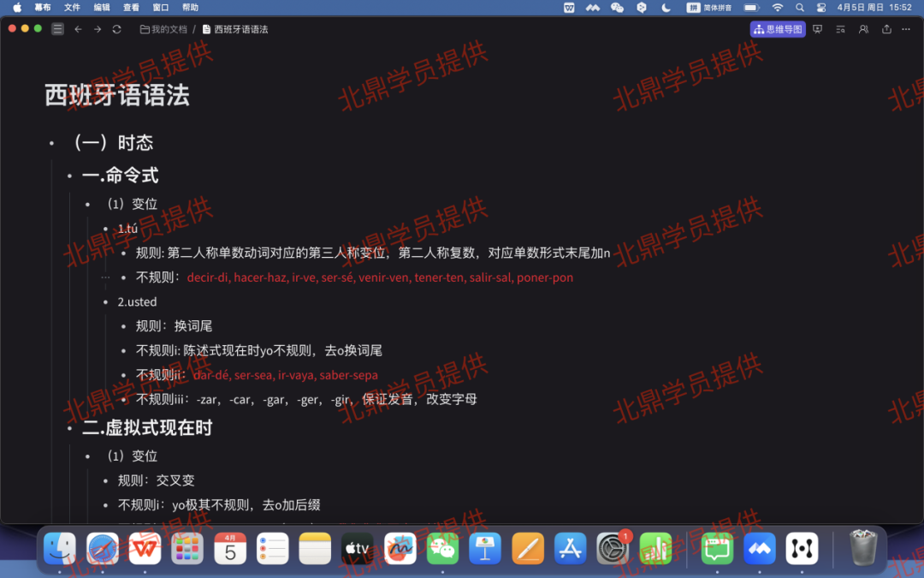The width and height of the screenshot is (924, 578).
Task: Open the 幕布 app menu
Action: (x=43, y=8)
